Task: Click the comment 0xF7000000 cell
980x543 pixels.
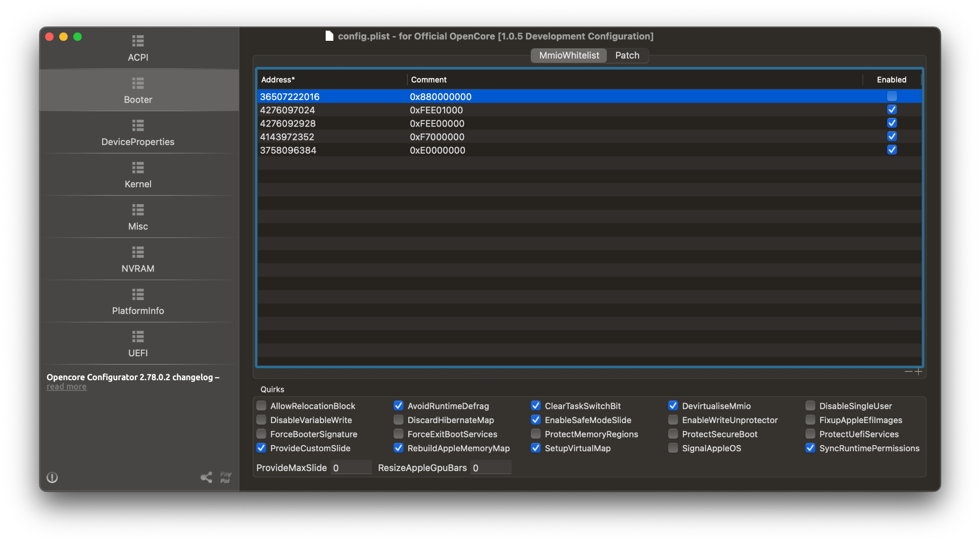Action: point(437,137)
